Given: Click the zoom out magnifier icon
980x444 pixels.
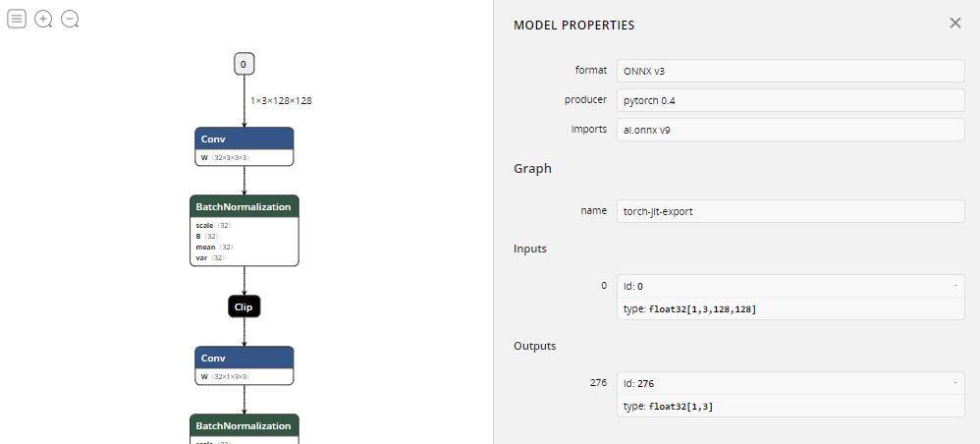Looking at the screenshot, I should coord(70,19).
